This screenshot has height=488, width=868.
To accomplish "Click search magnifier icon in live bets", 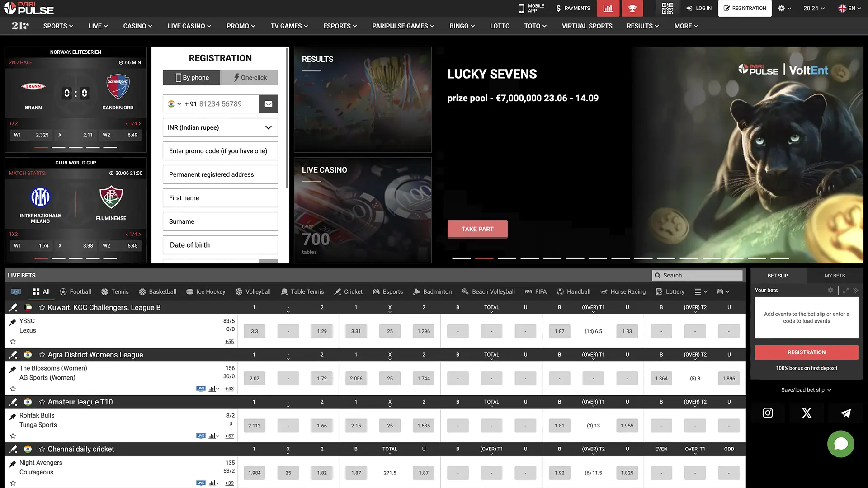I will point(658,276).
